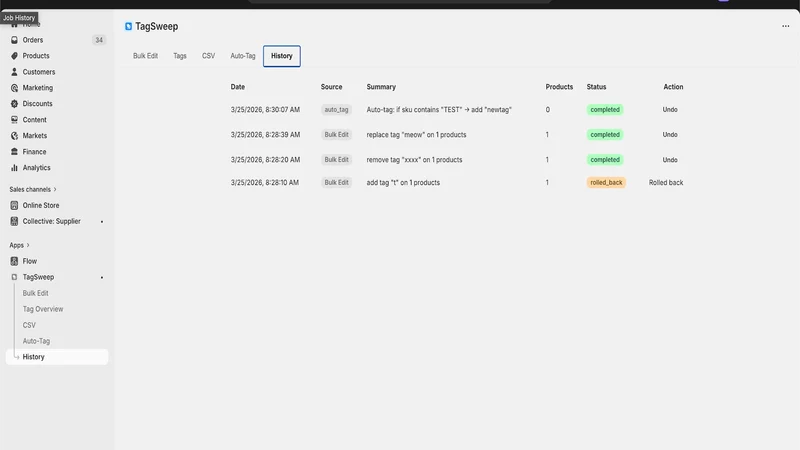Open Bulk Edit under TagSweep in sidebar

tap(35, 293)
